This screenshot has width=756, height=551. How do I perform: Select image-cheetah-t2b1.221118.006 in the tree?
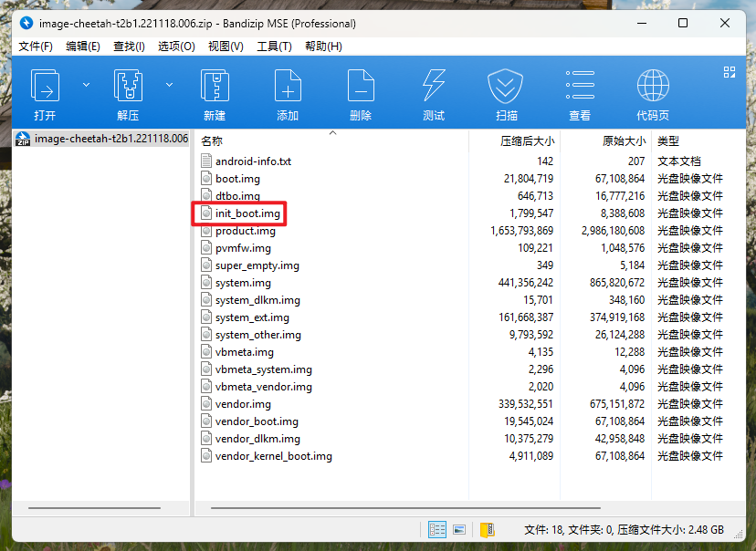coord(111,139)
